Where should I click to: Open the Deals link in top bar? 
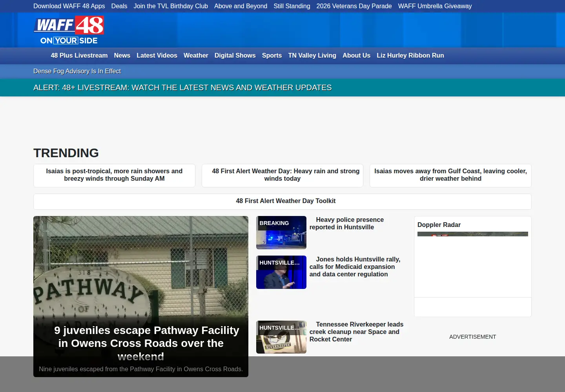pyautogui.click(x=119, y=6)
